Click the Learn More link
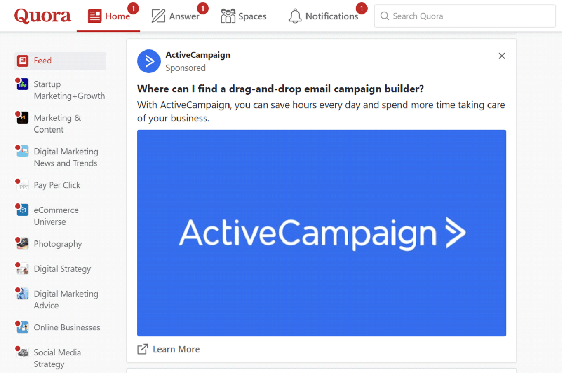Viewport: 585px width, 392px height. point(169,350)
